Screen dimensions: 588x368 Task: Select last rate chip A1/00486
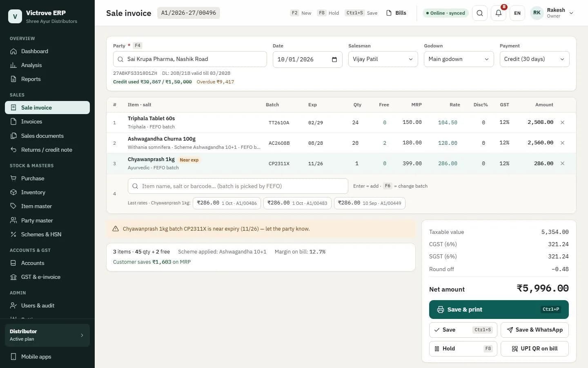point(227,203)
